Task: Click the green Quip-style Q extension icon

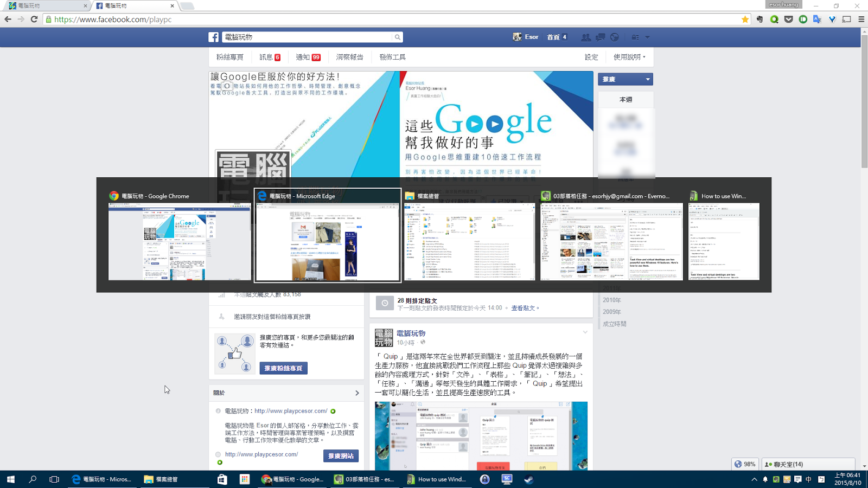Action: coord(774,20)
